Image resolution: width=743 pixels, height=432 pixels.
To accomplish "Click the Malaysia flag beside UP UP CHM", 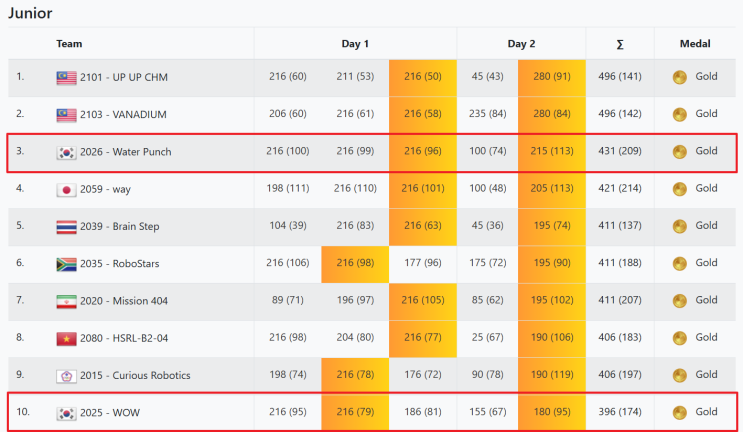I will 66,77.
